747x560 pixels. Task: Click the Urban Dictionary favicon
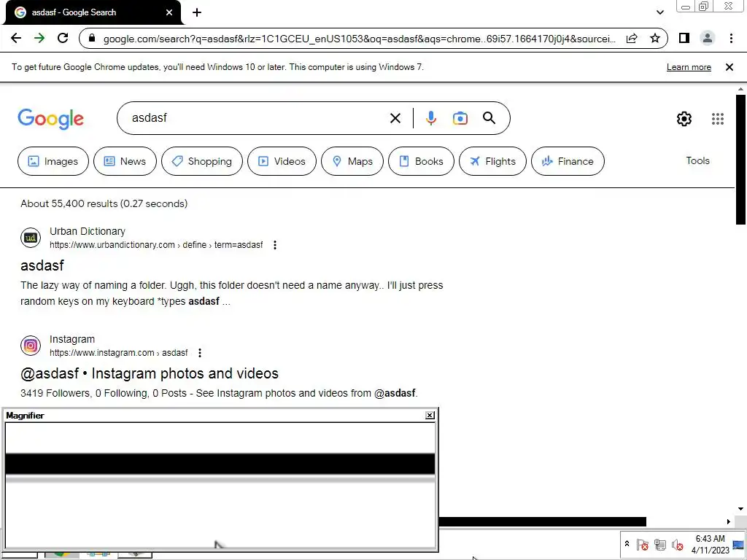(x=31, y=238)
